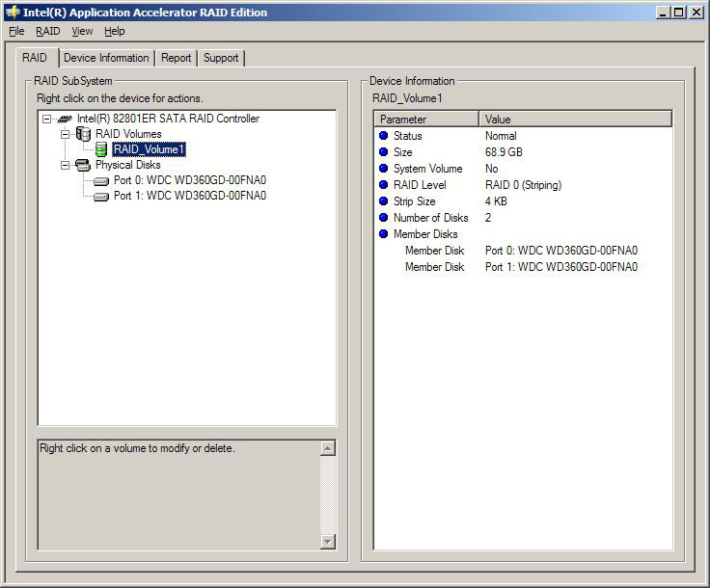Switch to the RAID tab
This screenshot has height=588, width=710.
click(x=35, y=58)
